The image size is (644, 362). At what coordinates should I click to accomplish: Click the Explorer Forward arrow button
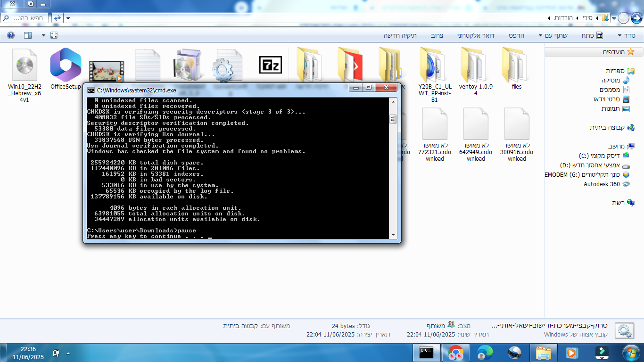click(x=623, y=18)
